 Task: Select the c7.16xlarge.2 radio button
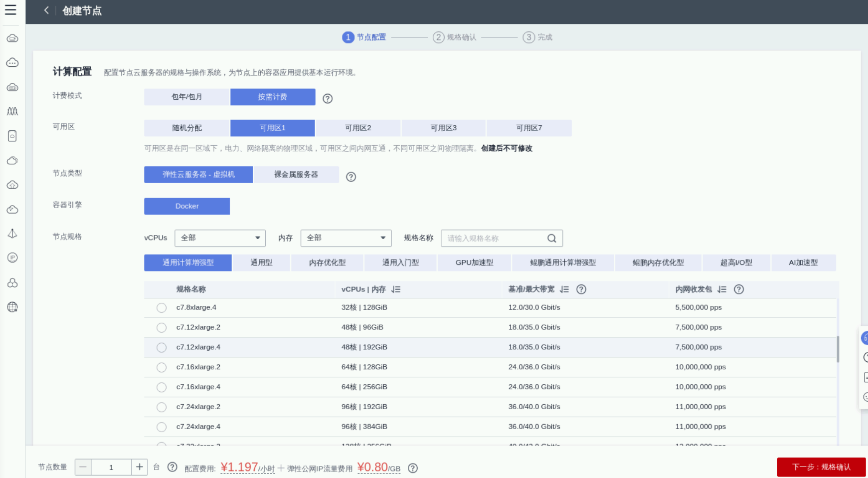pyautogui.click(x=162, y=368)
